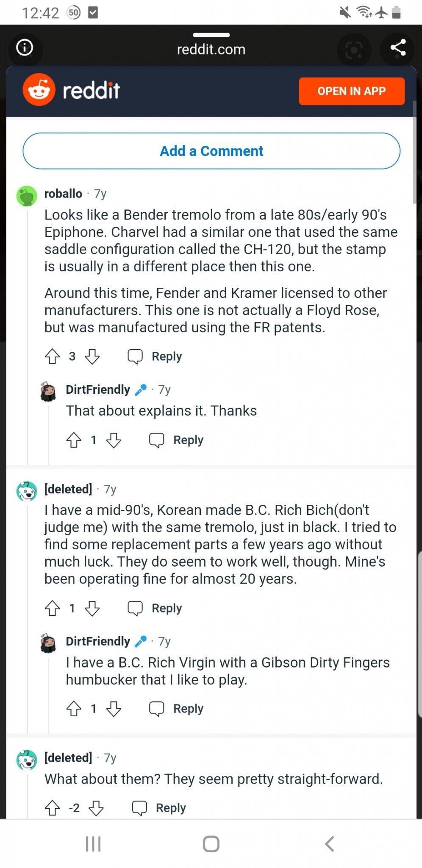Reply to roballo's comment
This screenshot has height=868, width=422.
point(155,356)
